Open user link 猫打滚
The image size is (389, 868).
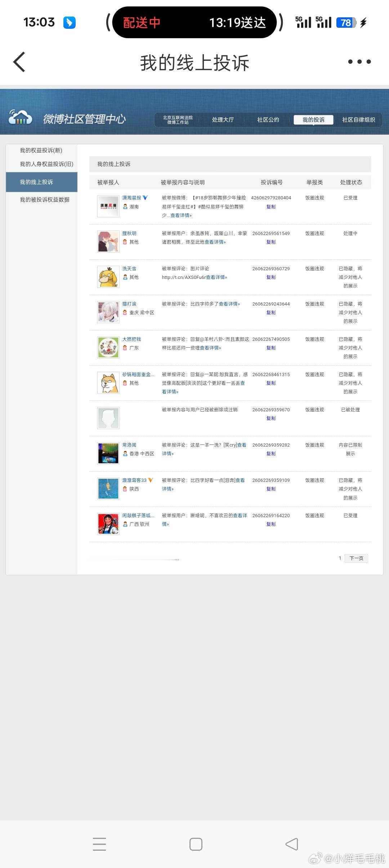[129, 304]
